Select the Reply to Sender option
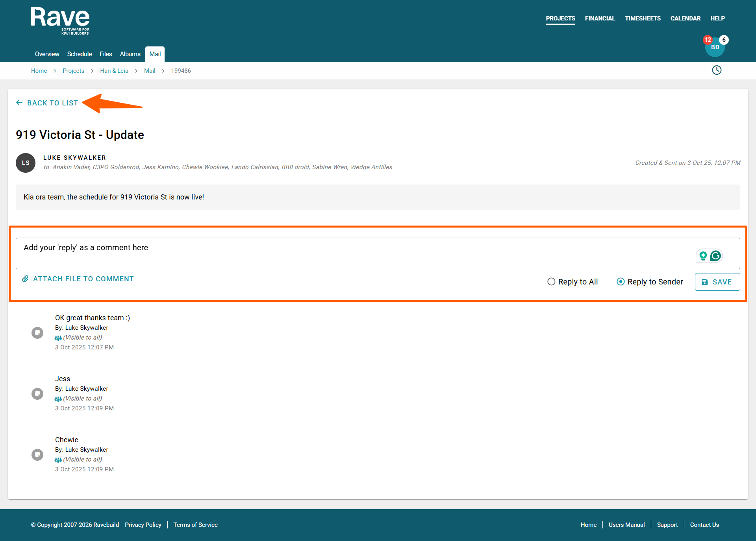 click(x=621, y=282)
